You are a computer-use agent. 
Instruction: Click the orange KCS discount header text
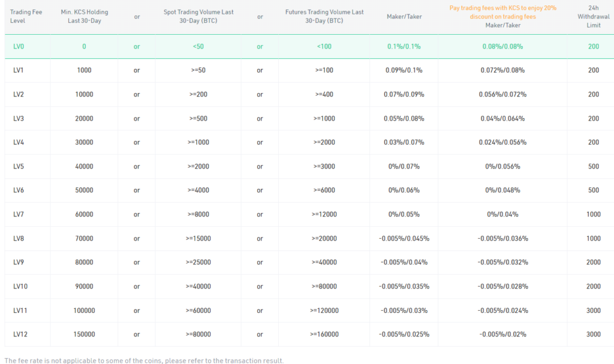click(x=502, y=12)
